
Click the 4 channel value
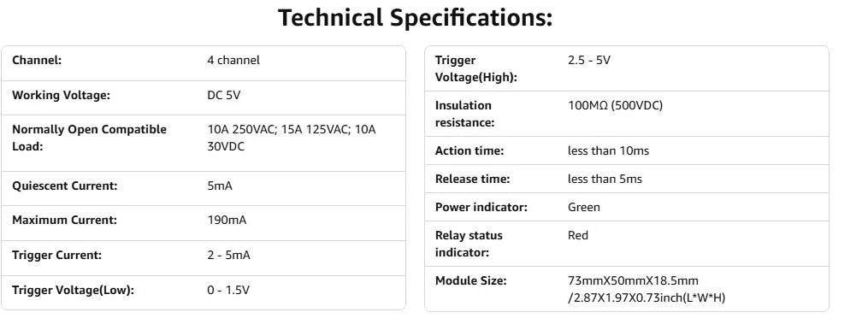click(233, 61)
